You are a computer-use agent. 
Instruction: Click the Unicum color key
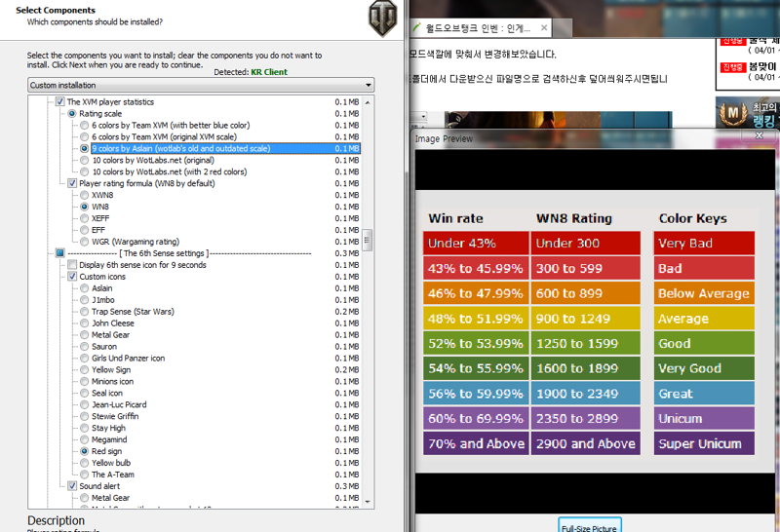pos(704,418)
